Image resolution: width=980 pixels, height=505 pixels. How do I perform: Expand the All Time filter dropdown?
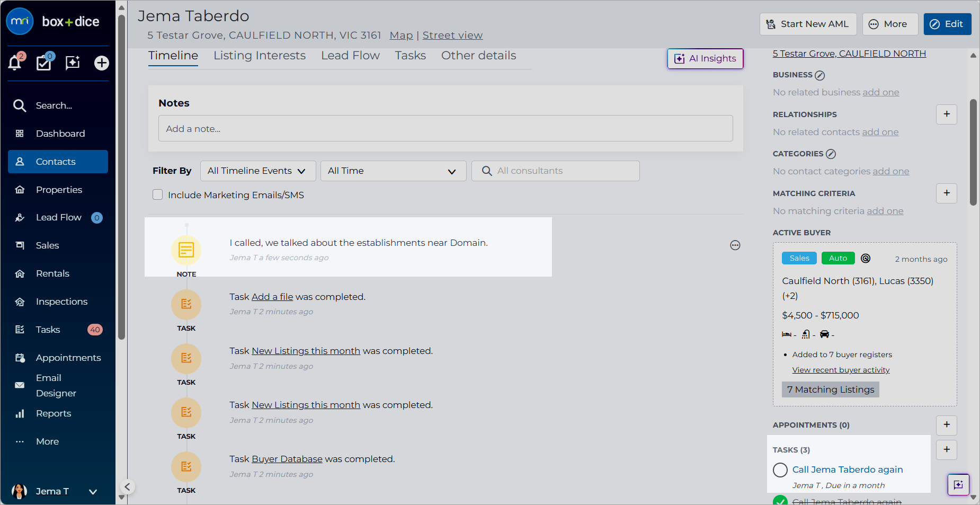(x=393, y=171)
